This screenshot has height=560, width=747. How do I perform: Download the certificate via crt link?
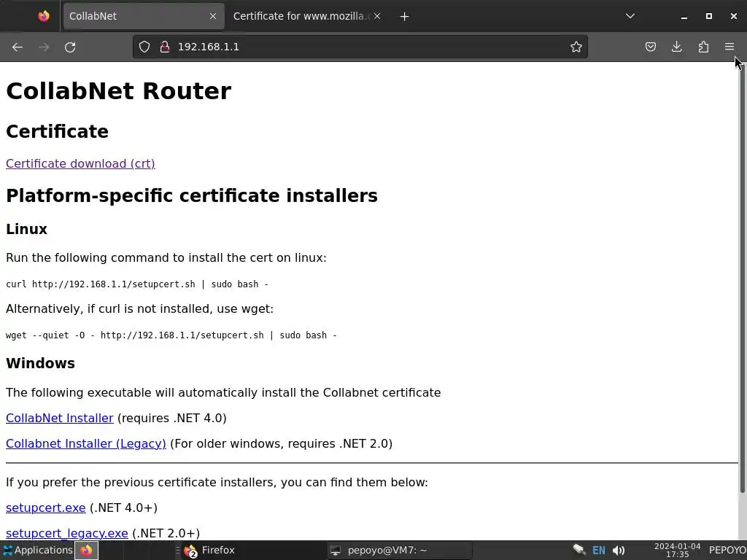click(x=80, y=163)
